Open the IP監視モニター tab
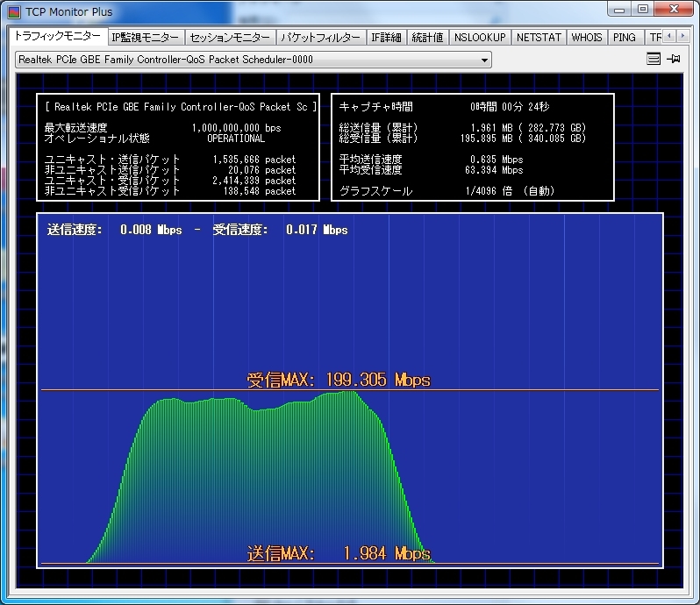Viewport: 700px width, 605px height. [x=146, y=38]
